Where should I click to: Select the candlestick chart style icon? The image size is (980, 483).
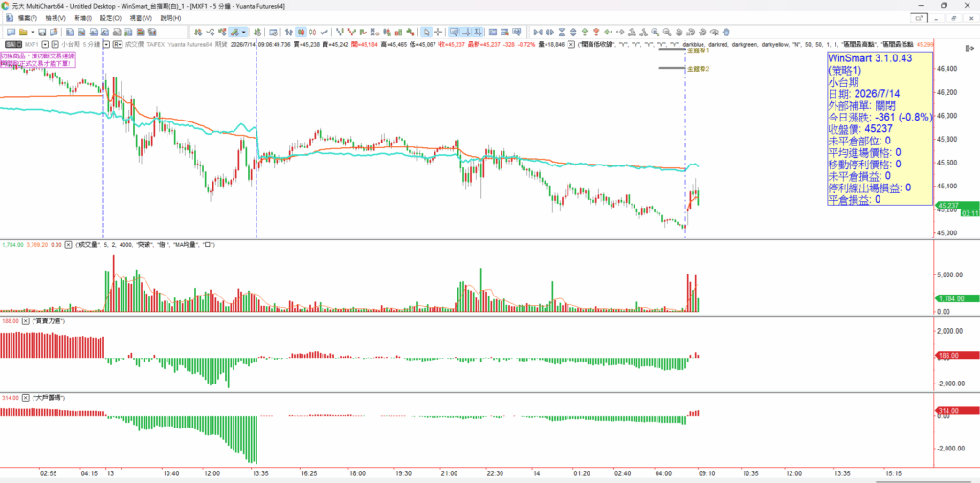[x=301, y=32]
